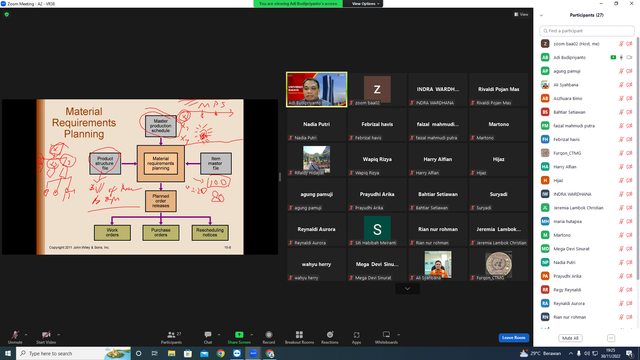Click the taskbar weather widget 29°C Berawan

coord(540,353)
